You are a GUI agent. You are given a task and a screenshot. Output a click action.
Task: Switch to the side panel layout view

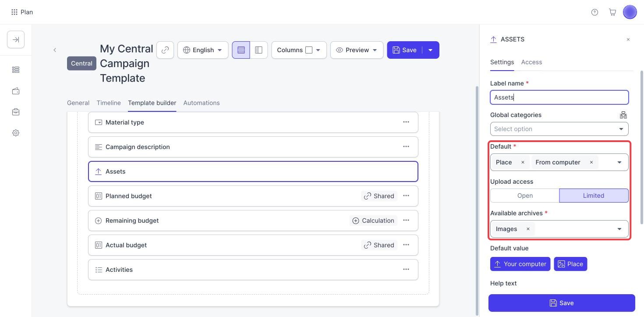coord(258,50)
